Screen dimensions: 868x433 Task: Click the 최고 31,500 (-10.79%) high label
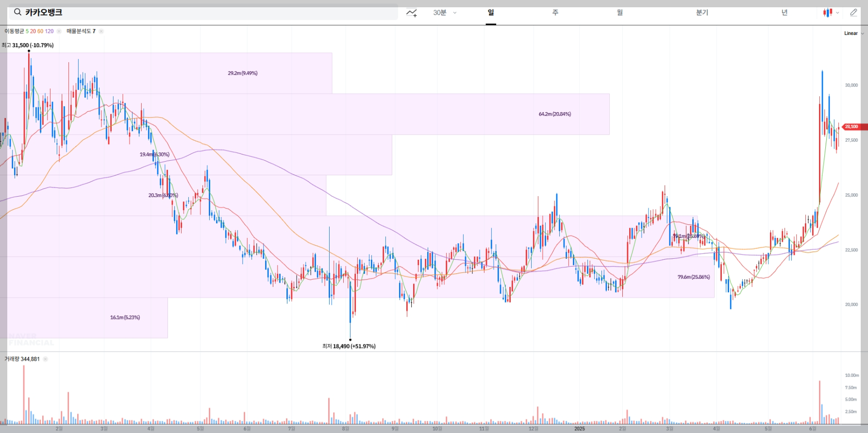(x=28, y=45)
